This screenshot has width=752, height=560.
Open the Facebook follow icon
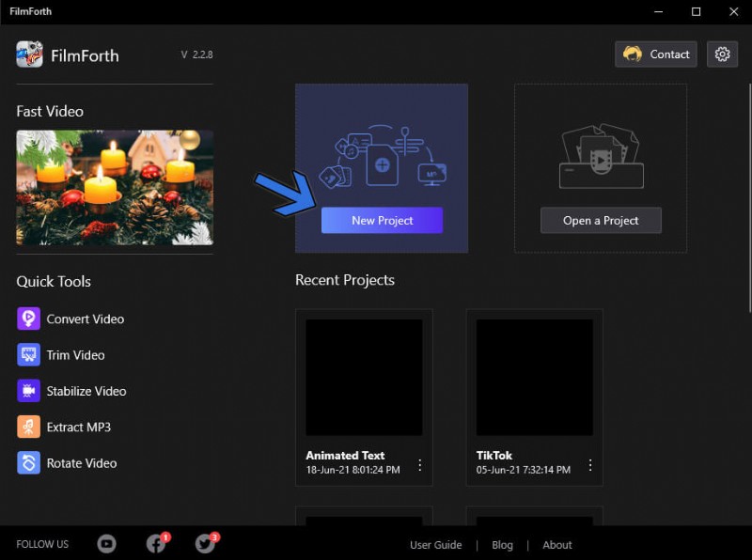pos(156,544)
